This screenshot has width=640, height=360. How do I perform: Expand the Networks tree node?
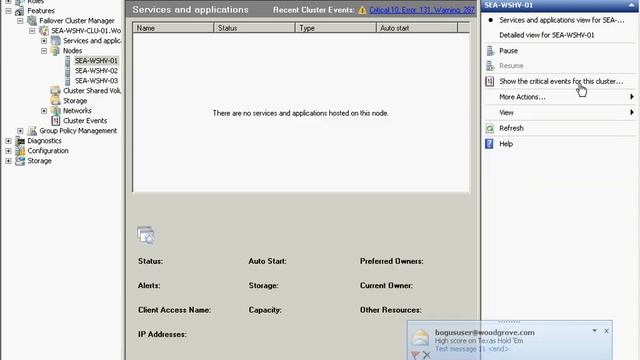pos(44,111)
